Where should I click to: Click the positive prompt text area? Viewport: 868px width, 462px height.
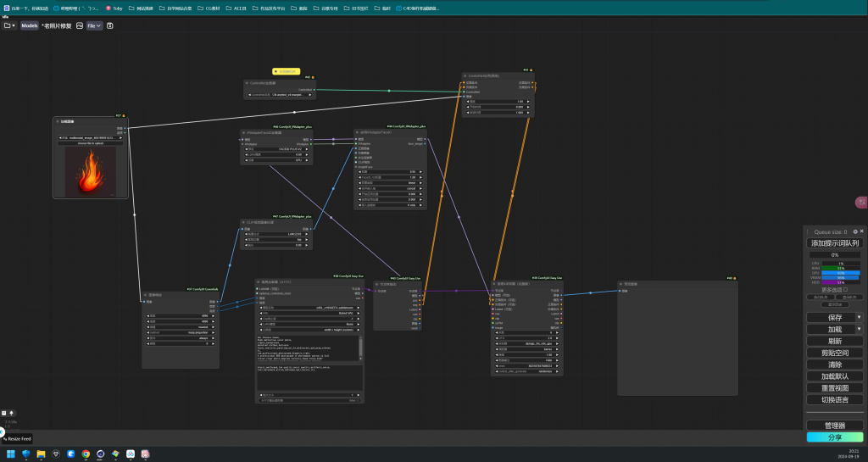308,348
